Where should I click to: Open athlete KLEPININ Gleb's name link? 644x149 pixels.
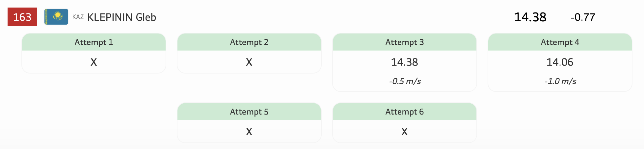121,17
